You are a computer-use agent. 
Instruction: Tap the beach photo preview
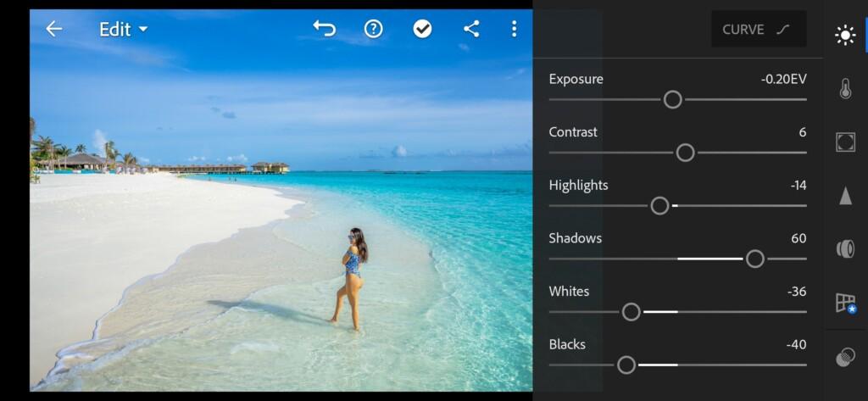pyautogui.click(x=281, y=200)
